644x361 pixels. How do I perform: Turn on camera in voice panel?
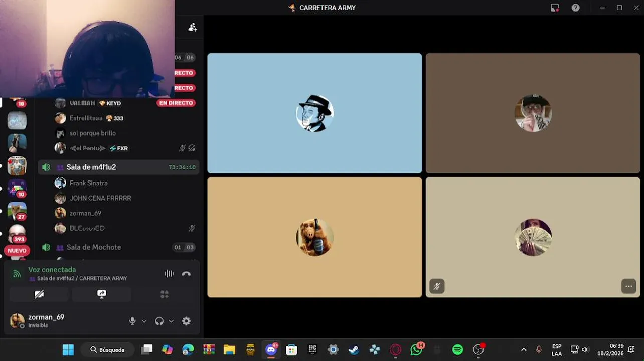(39, 294)
